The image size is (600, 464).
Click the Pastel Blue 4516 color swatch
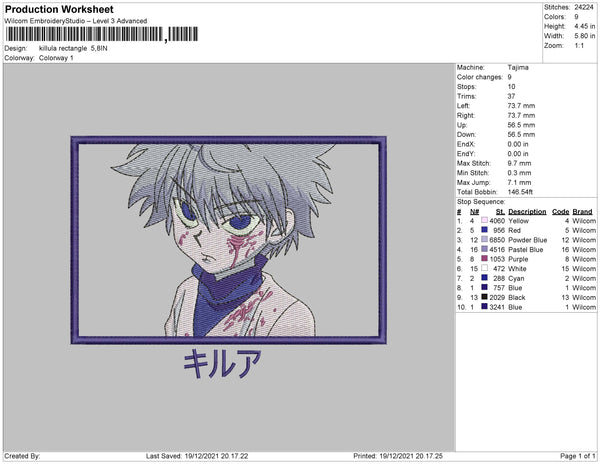pos(484,249)
